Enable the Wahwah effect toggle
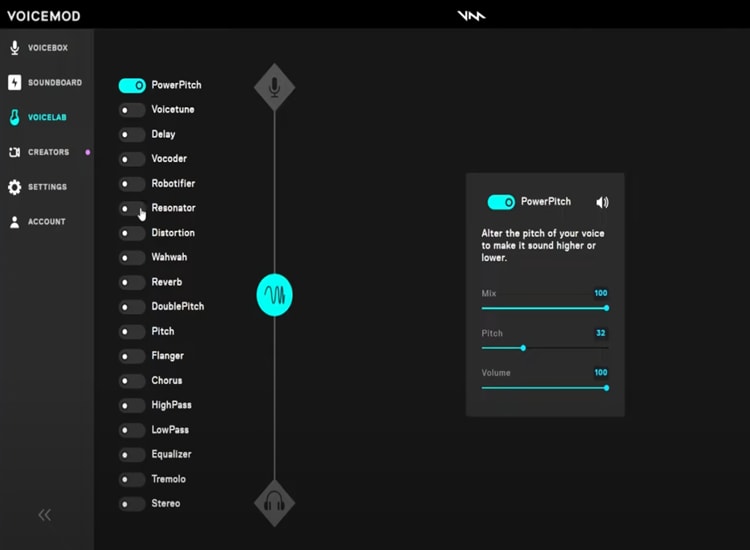This screenshot has height=550, width=750. click(132, 258)
